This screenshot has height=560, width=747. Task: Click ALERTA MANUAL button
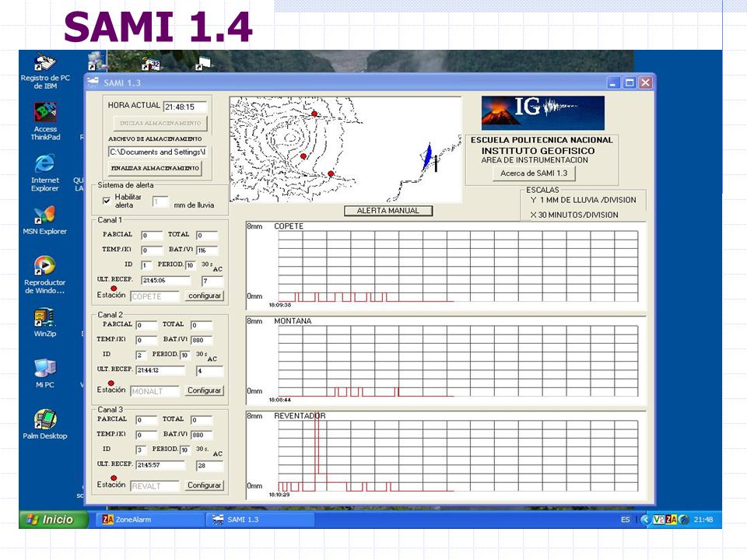pyautogui.click(x=388, y=211)
